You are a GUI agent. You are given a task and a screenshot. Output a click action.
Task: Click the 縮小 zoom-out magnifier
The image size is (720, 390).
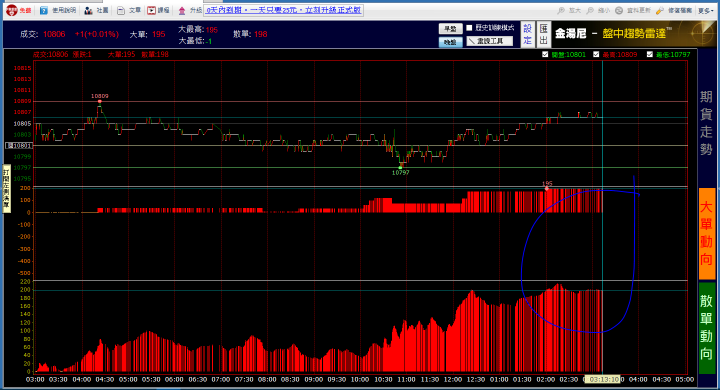tap(590, 10)
